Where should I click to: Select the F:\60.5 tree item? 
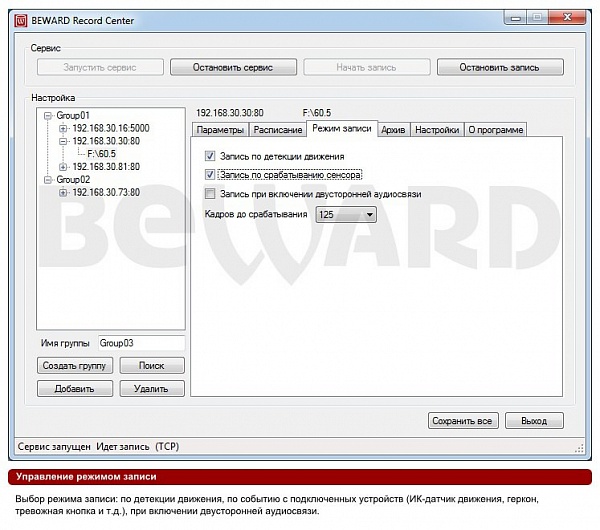101,154
